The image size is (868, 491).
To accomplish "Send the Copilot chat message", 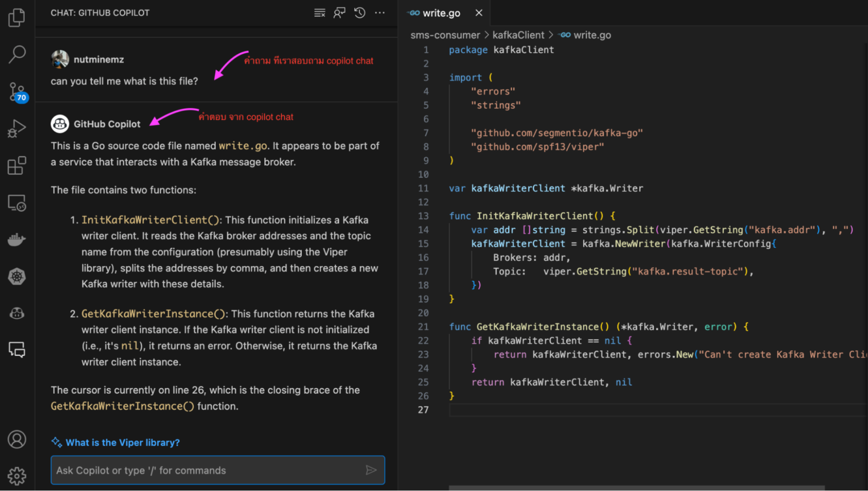I will coord(371,470).
